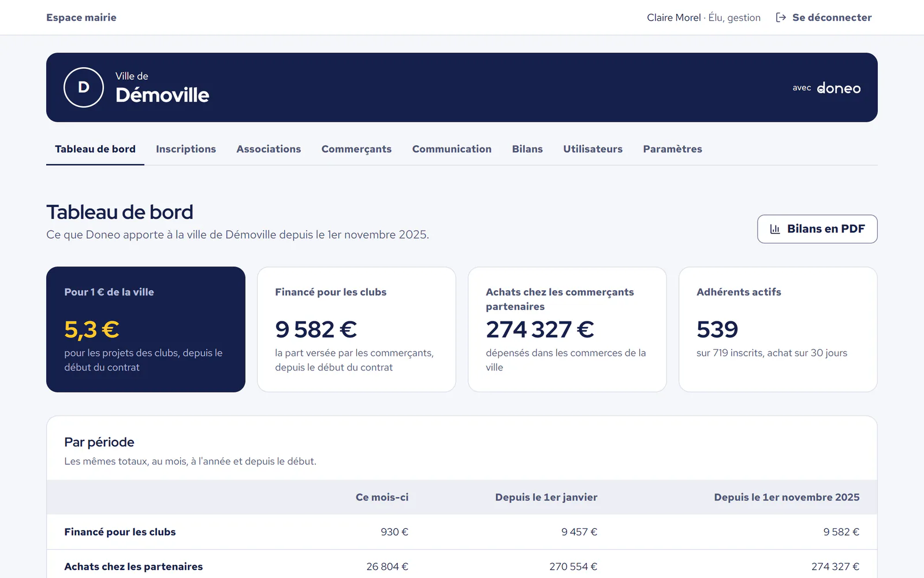Open the Bilans tab
Screen dimensions: 924x578
(x=527, y=149)
